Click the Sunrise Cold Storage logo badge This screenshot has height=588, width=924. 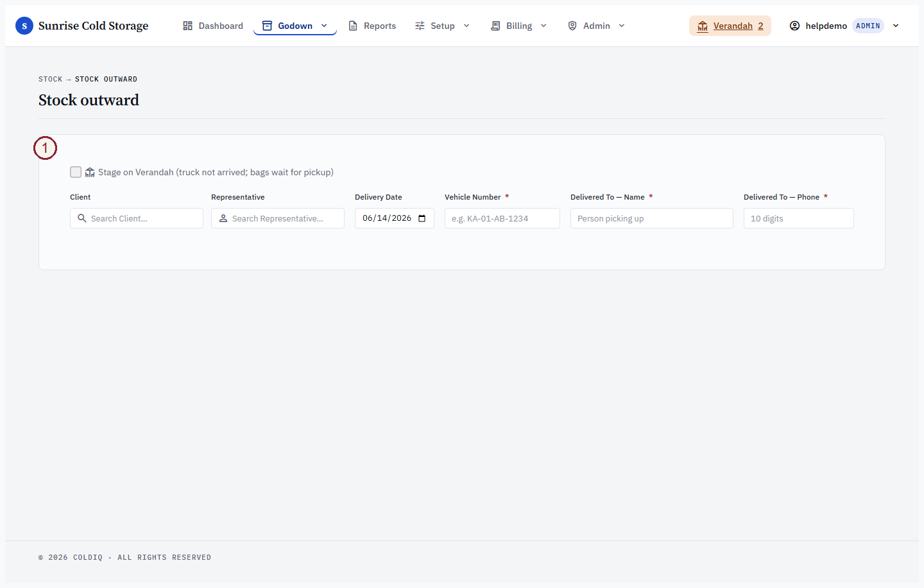coord(24,26)
